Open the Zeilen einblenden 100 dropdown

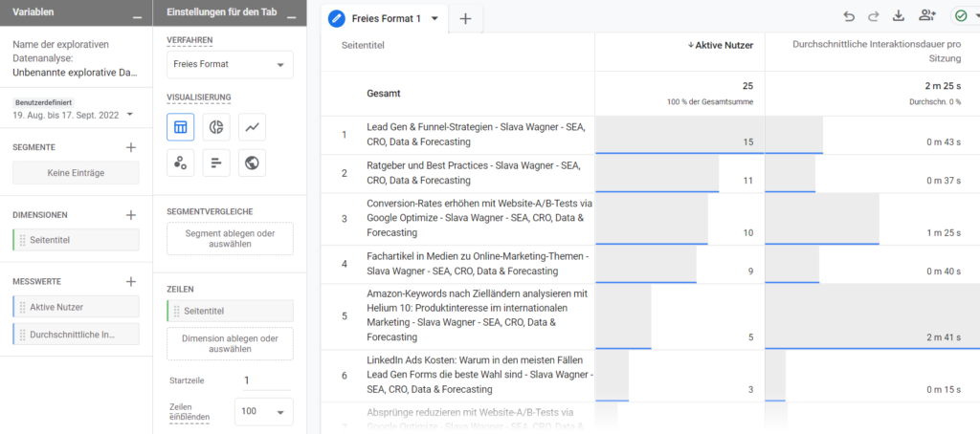263,411
